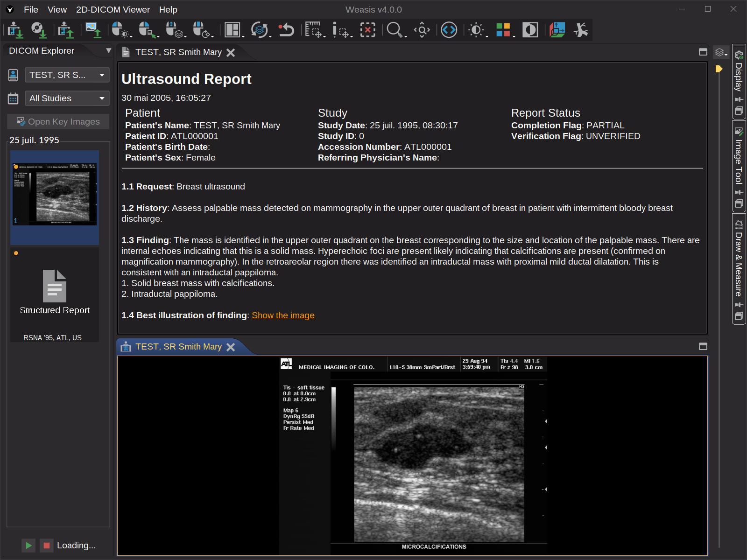The width and height of the screenshot is (747, 560).
Task: Click the invert LUT icon
Action: click(x=529, y=30)
